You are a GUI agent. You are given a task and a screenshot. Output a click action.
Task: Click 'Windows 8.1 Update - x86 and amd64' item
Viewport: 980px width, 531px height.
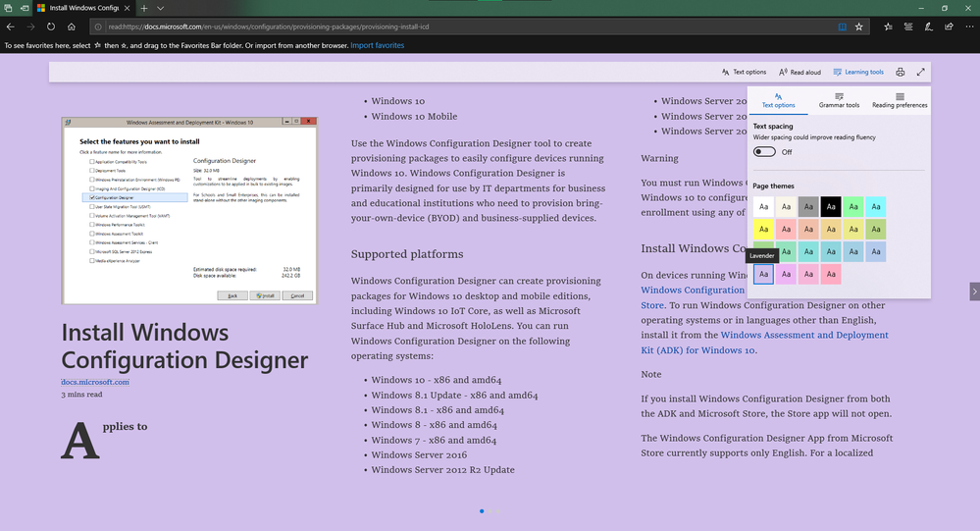pyautogui.click(x=454, y=396)
